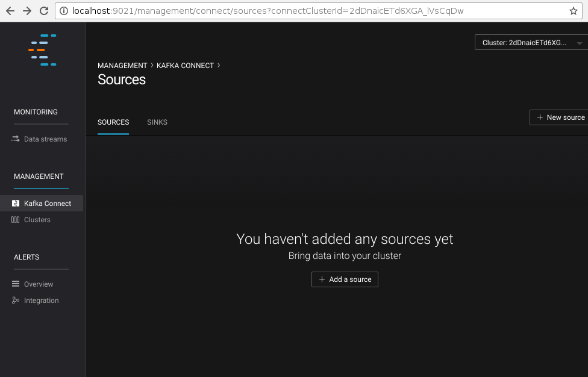Switch to the Sinks tab
Image resolution: width=588 pixels, height=377 pixels.
tap(157, 122)
